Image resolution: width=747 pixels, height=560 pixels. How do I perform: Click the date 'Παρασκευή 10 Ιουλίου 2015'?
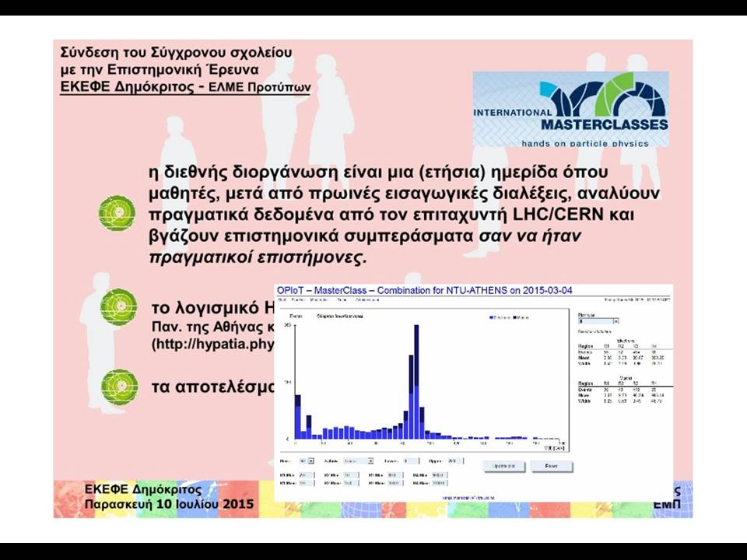(169, 504)
